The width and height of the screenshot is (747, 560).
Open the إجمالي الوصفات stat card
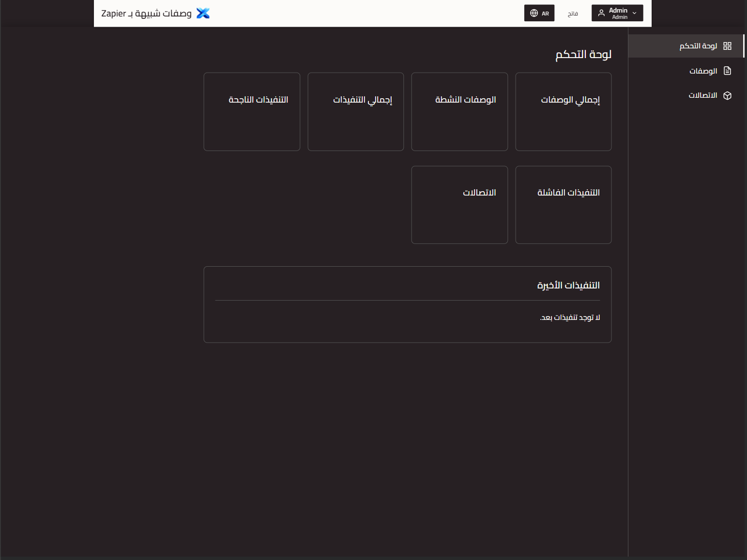coord(563,111)
